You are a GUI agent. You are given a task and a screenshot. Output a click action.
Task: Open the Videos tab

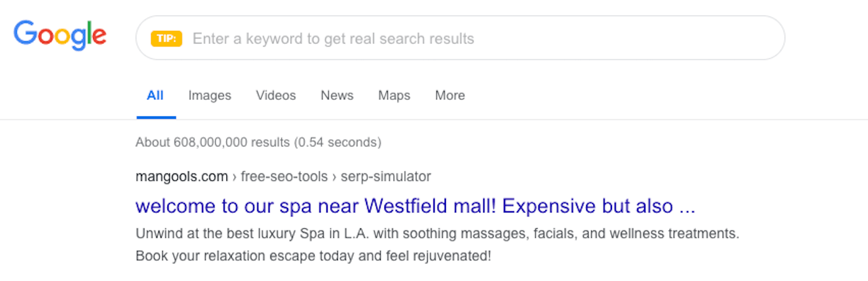pos(275,96)
